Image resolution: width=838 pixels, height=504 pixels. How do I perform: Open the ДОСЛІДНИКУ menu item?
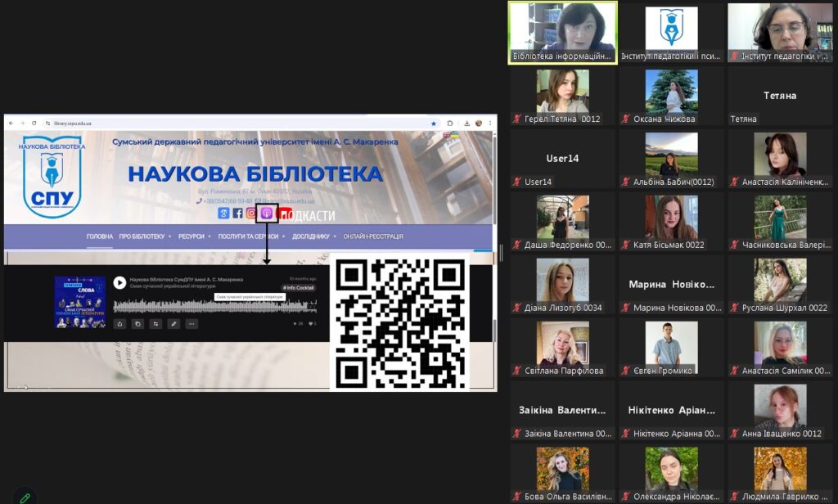tap(310, 236)
